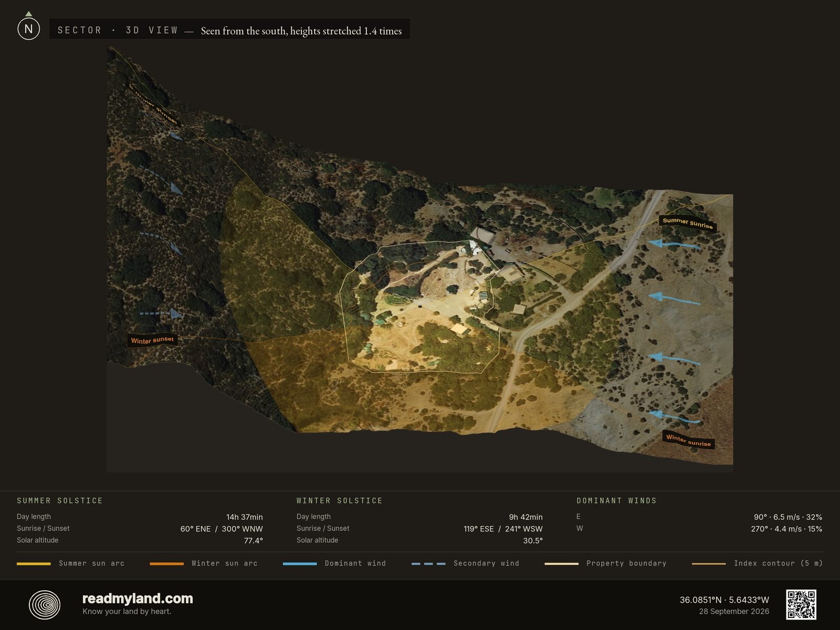Click the east wind value 90° · 6.5 m/s · 32%

pyautogui.click(x=788, y=517)
